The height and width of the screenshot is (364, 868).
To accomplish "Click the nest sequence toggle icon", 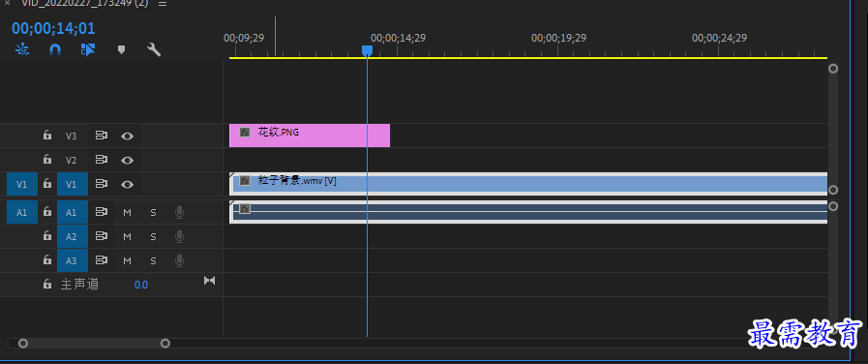I will point(21,50).
